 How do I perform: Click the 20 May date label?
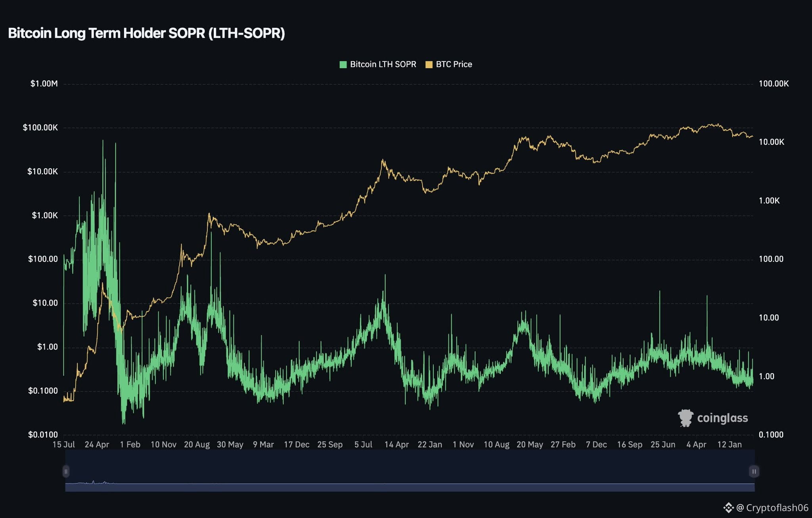coord(530,445)
